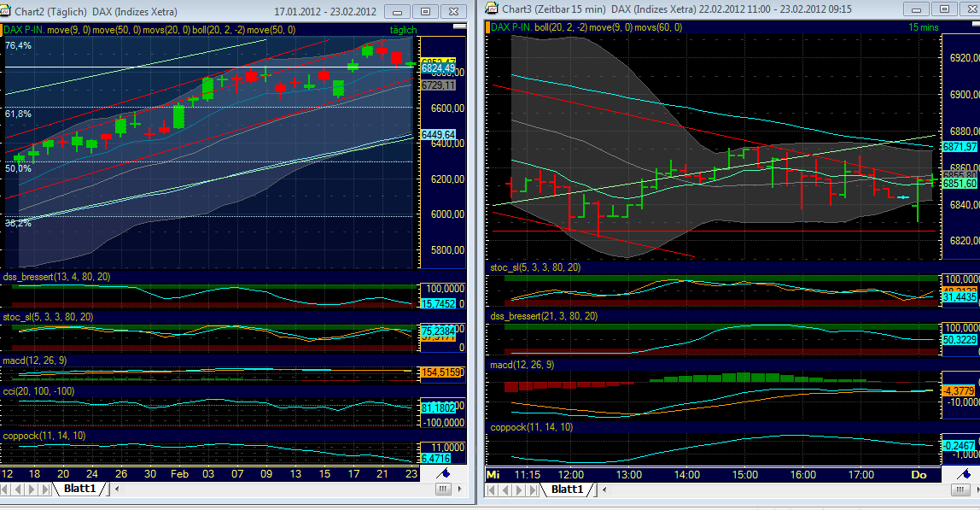Click the previous-sheet navigation icon in Chart3
The image size is (980, 510).
(x=507, y=489)
